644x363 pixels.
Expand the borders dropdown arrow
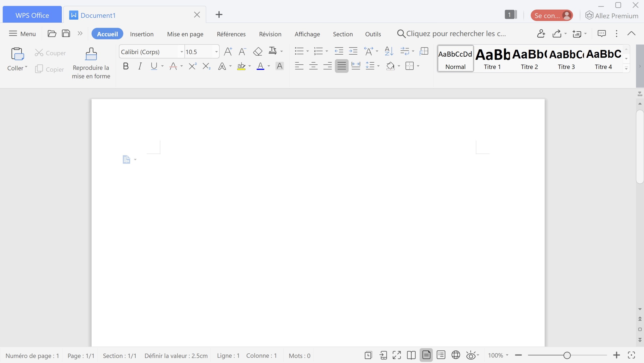coord(418,66)
